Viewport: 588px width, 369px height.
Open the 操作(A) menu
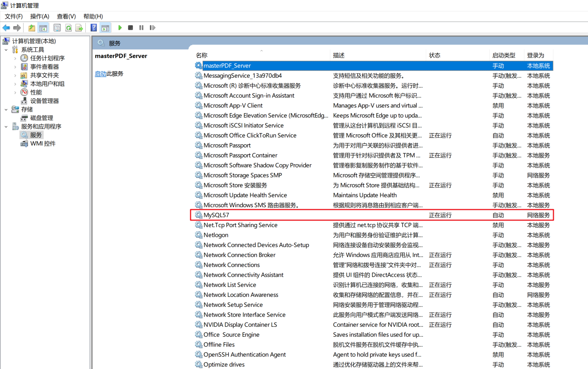[x=39, y=16]
